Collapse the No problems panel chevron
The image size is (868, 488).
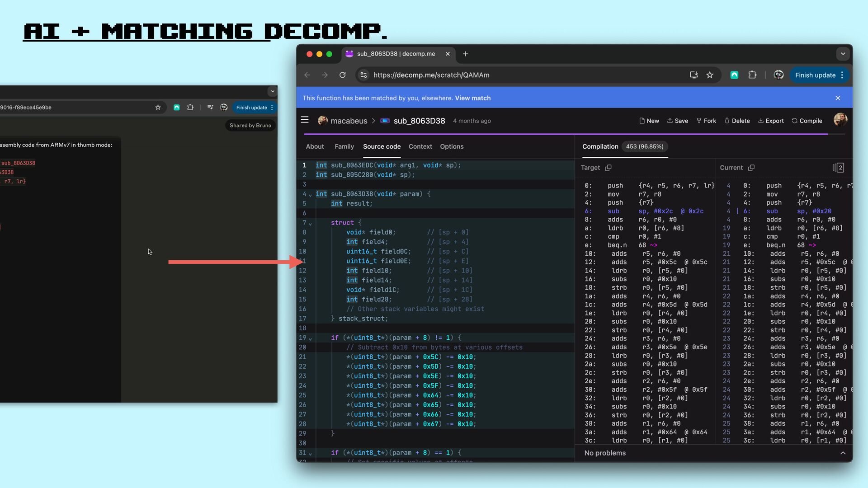(843, 453)
